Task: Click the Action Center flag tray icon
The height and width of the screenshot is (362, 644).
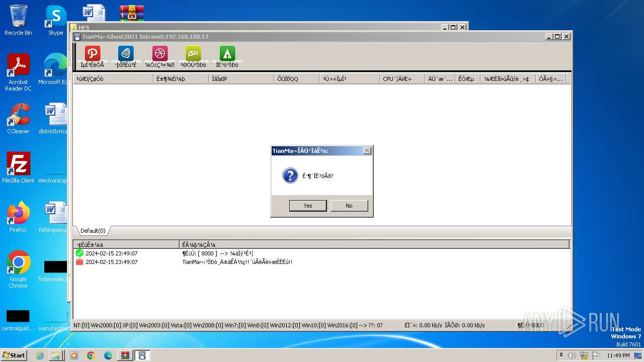Action: [x=596, y=355]
